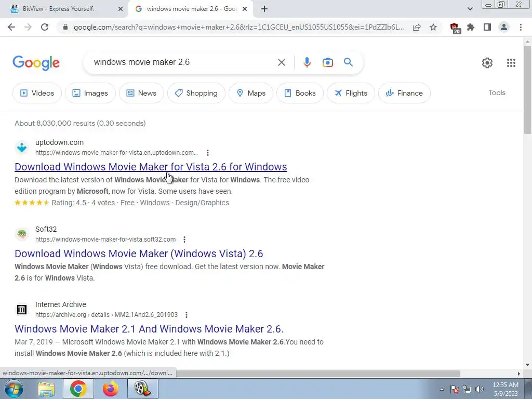Open Google quick settings gear
532x399 pixels.
tap(487, 63)
